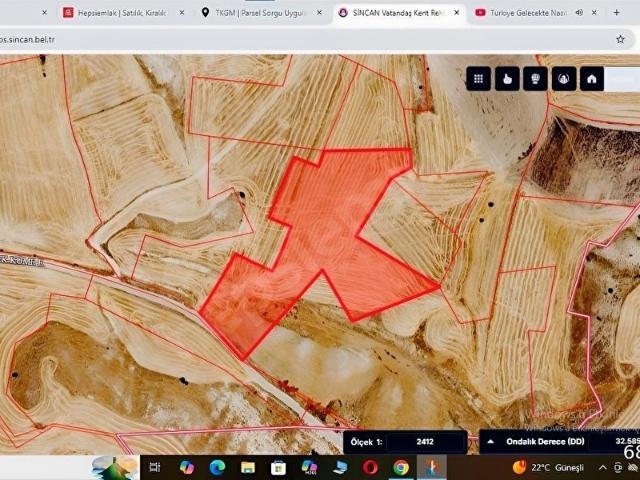Edit the Ölçek scale value 2412
640x480 pixels.
425,442
